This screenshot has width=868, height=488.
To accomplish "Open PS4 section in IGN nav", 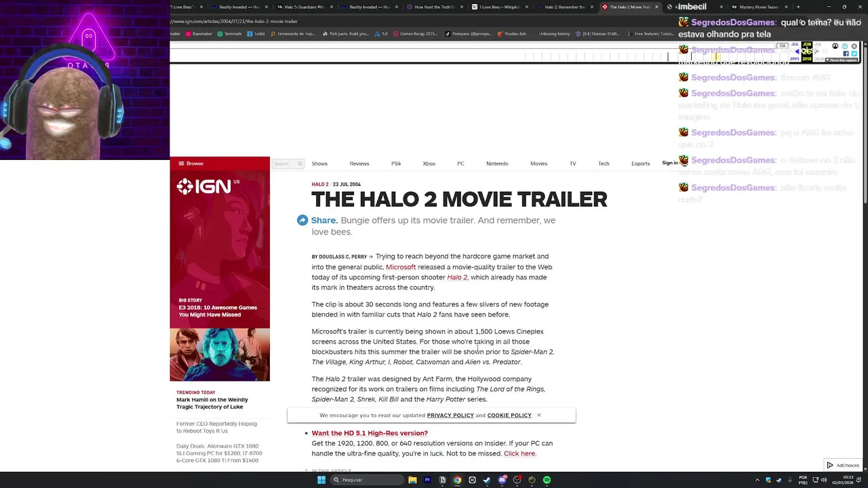I will point(396,163).
